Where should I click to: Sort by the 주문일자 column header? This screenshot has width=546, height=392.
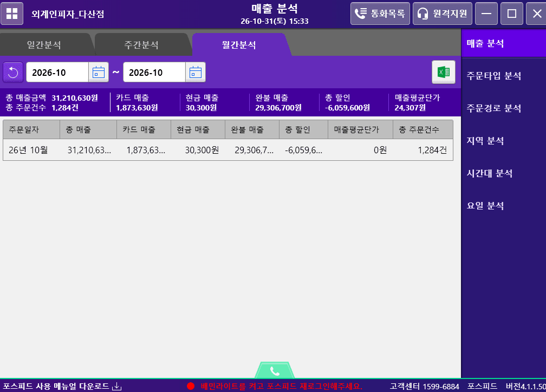click(31, 129)
